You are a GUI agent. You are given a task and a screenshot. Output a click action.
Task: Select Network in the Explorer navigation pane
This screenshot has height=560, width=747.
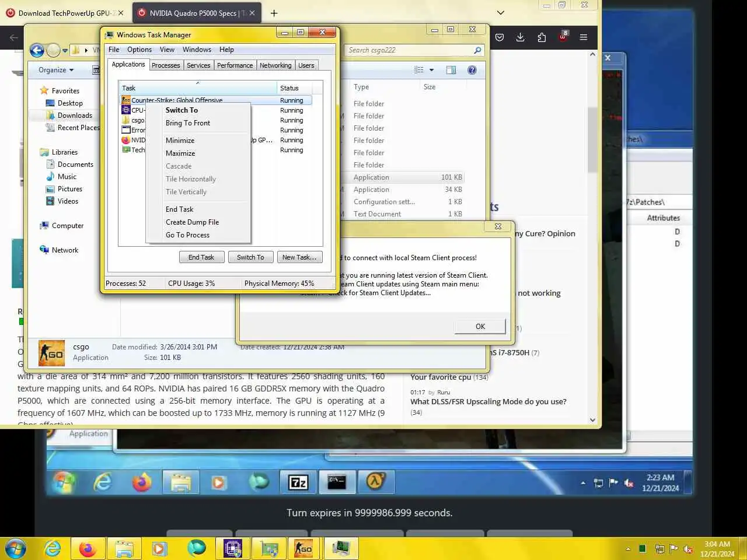pos(65,250)
